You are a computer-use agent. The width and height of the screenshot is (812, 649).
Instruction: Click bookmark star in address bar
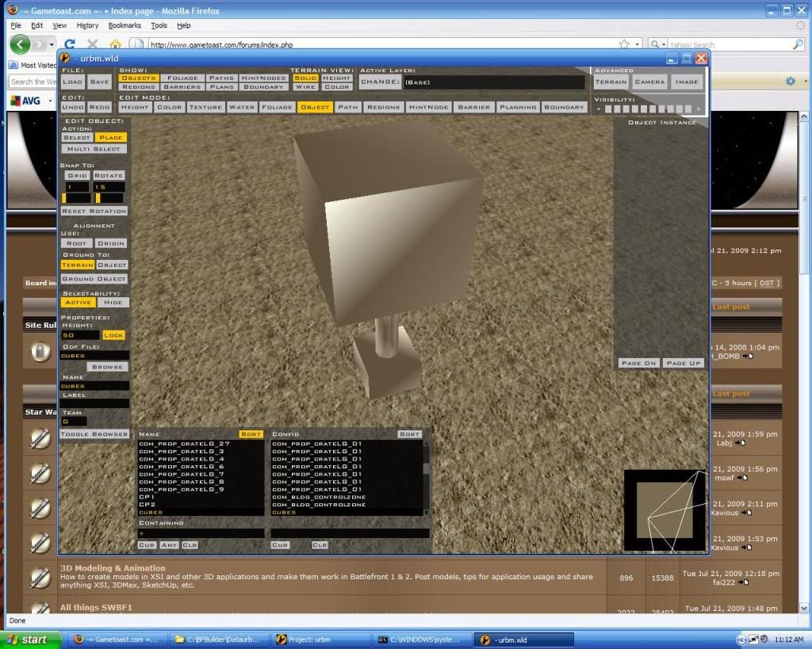[x=624, y=44]
